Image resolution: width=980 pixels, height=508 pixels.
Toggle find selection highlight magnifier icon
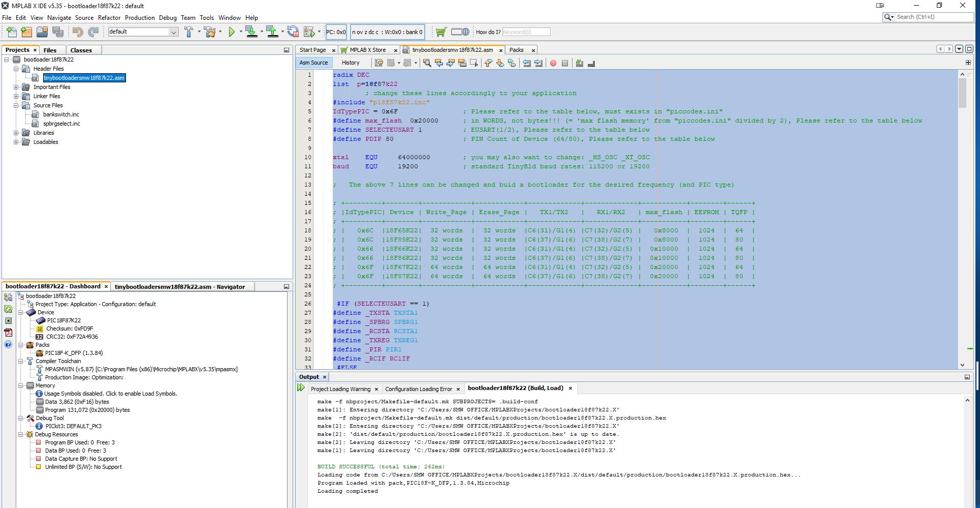427,63
